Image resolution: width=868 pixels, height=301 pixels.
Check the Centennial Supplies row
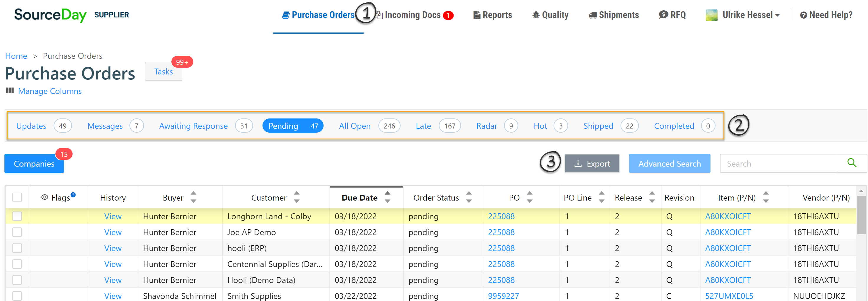[x=17, y=264]
